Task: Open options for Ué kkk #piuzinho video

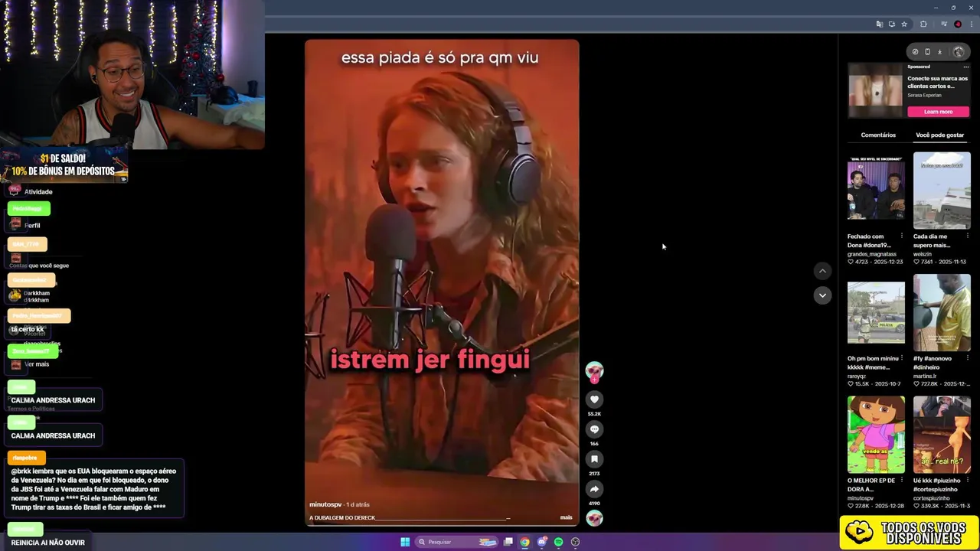Action: coord(967,481)
